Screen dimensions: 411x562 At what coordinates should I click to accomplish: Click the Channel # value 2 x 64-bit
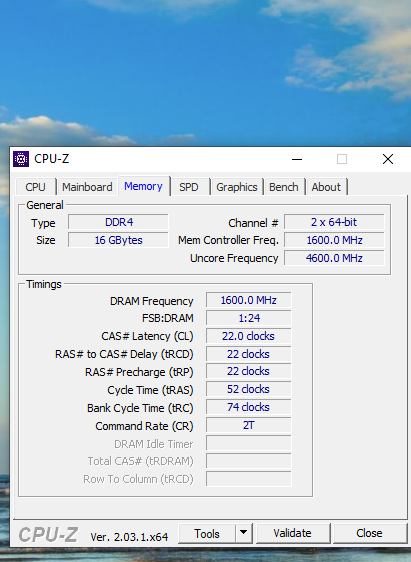334,222
